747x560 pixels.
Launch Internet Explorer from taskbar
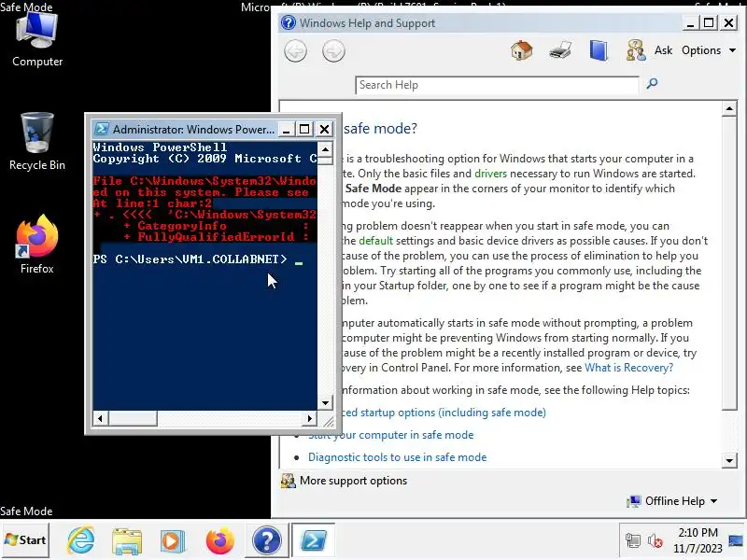81,540
